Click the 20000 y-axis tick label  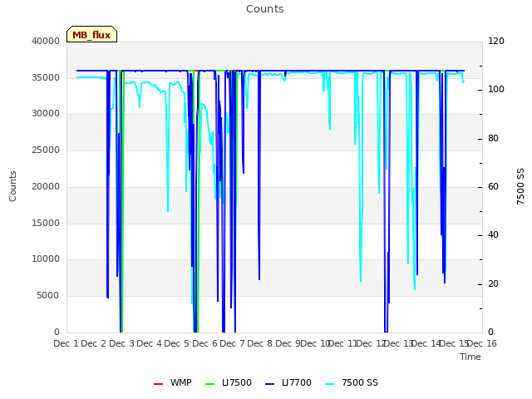click(46, 186)
